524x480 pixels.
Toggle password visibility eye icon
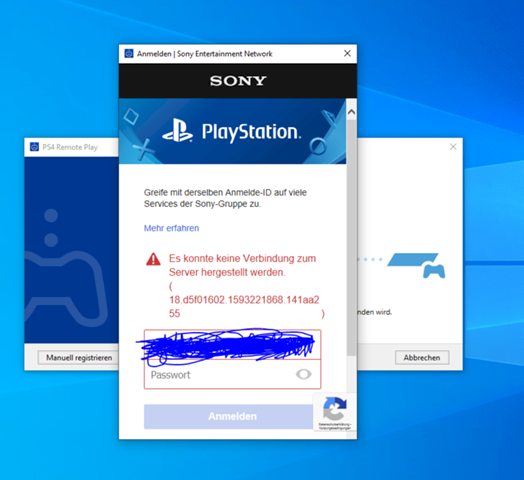point(303,374)
